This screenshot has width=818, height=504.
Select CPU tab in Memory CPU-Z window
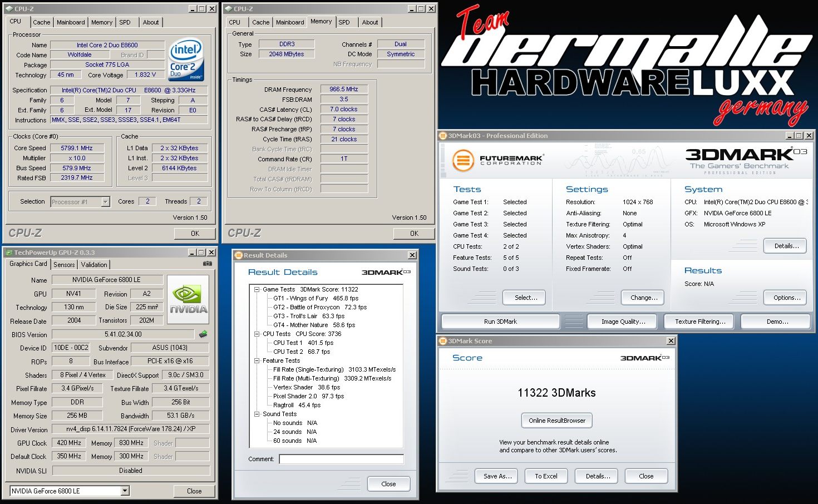235,22
